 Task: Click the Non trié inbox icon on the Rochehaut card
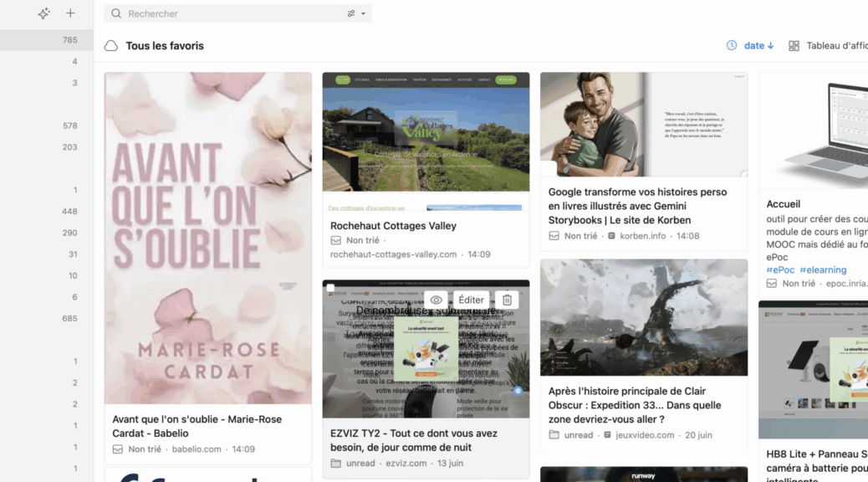(336, 240)
